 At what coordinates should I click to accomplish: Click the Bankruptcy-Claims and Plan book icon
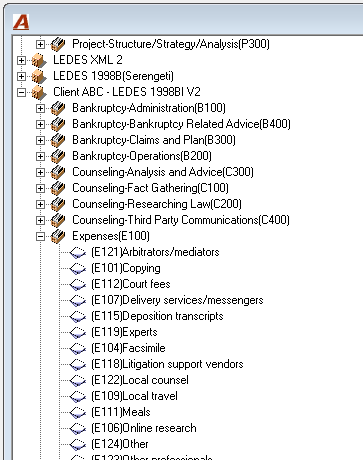58,140
